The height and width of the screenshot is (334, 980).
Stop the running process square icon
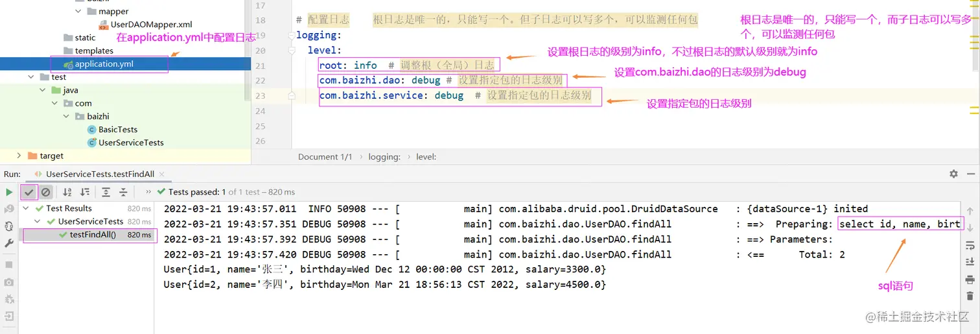click(9, 265)
